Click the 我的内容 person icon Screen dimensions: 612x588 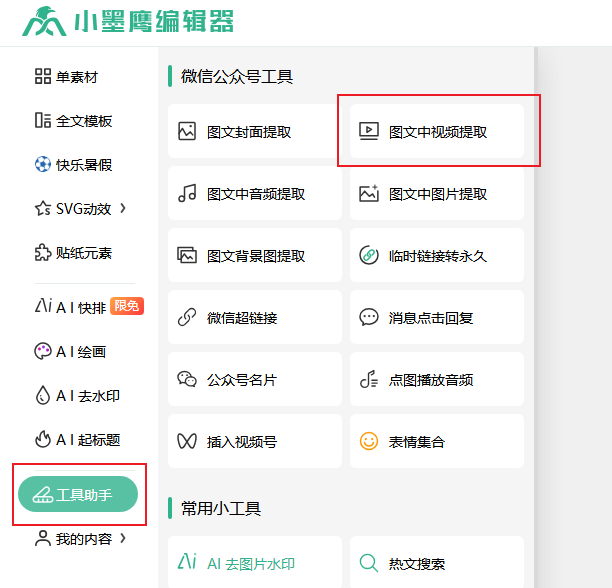point(43,538)
